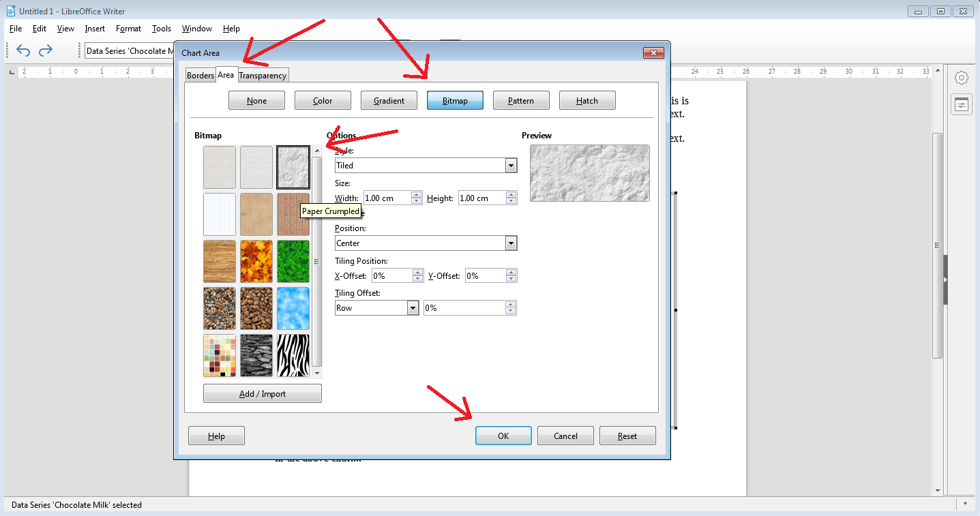The width and height of the screenshot is (980, 516).
Task: Switch to the Area tab
Action: [226, 75]
